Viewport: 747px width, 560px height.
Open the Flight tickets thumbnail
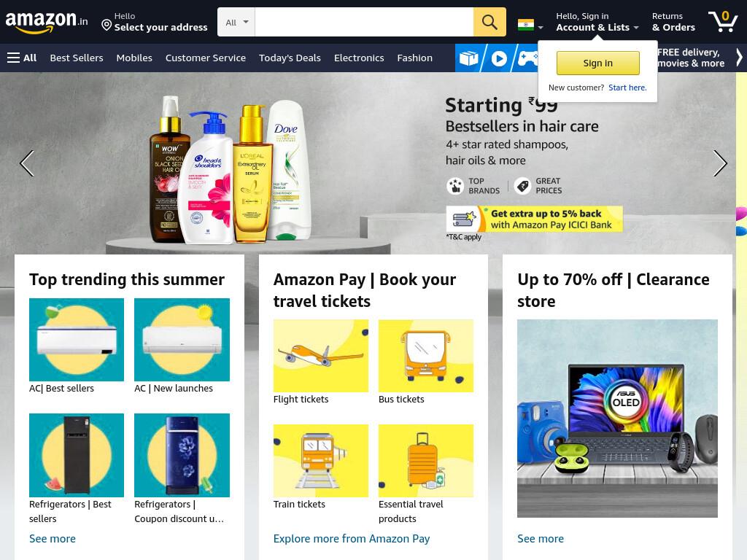321,356
